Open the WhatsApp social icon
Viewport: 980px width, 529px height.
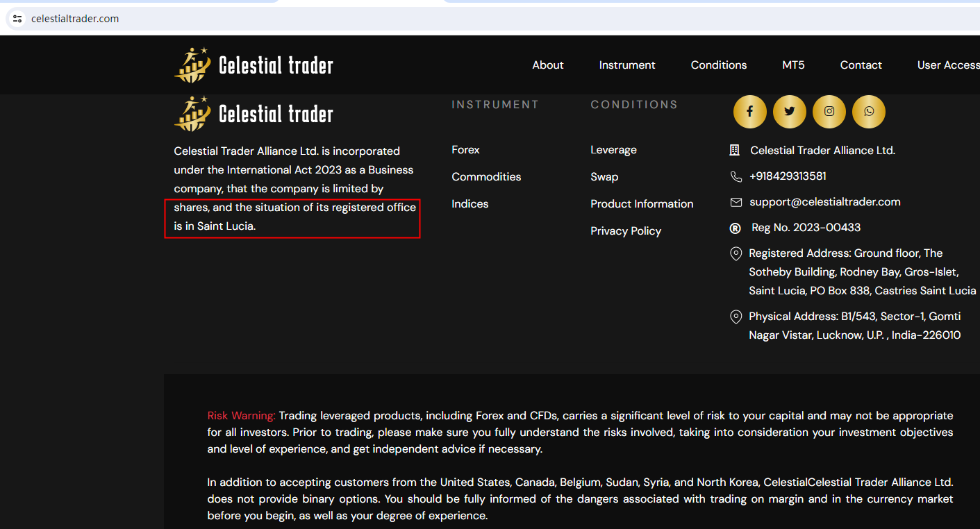[x=869, y=112]
